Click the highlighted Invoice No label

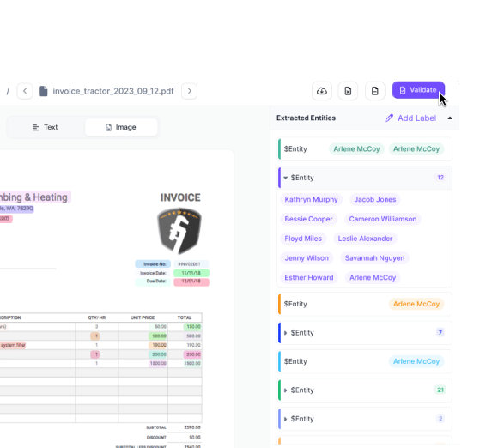[x=153, y=264]
